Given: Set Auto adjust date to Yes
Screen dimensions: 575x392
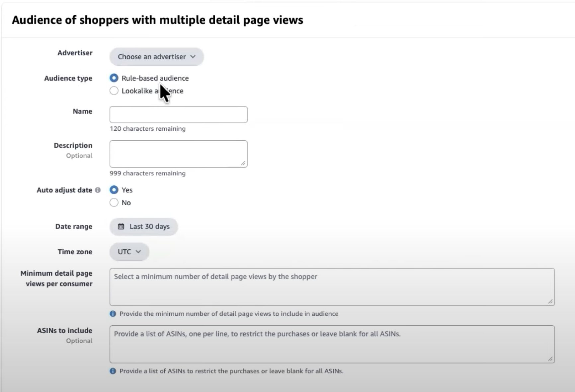Looking at the screenshot, I should point(114,190).
